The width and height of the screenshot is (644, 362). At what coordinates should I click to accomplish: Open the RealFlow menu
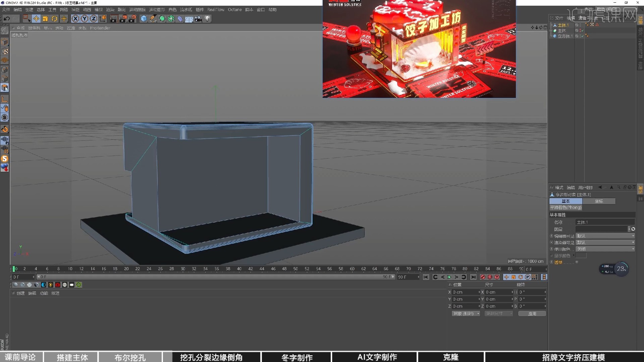216,10
